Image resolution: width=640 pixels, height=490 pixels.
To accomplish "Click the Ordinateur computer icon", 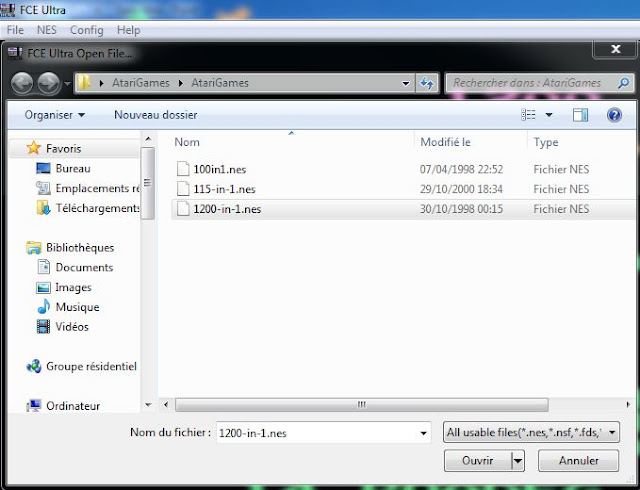I will pyautogui.click(x=34, y=405).
